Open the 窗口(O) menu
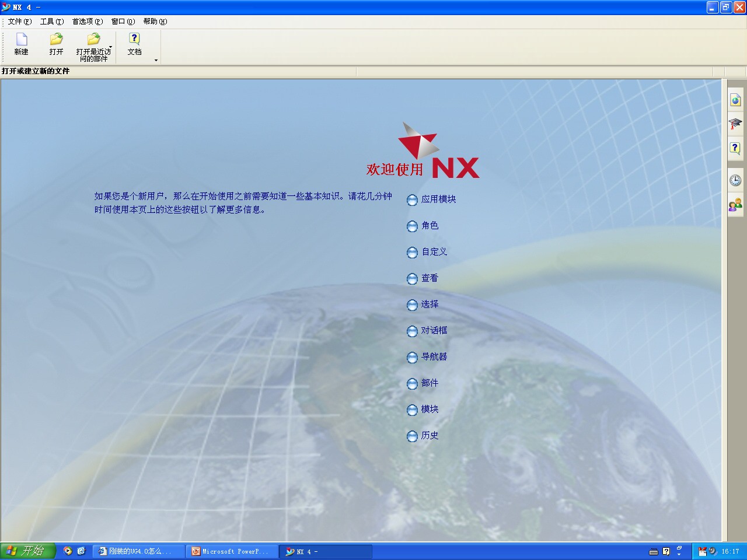This screenshot has height=560, width=747. tap(123, 22)
